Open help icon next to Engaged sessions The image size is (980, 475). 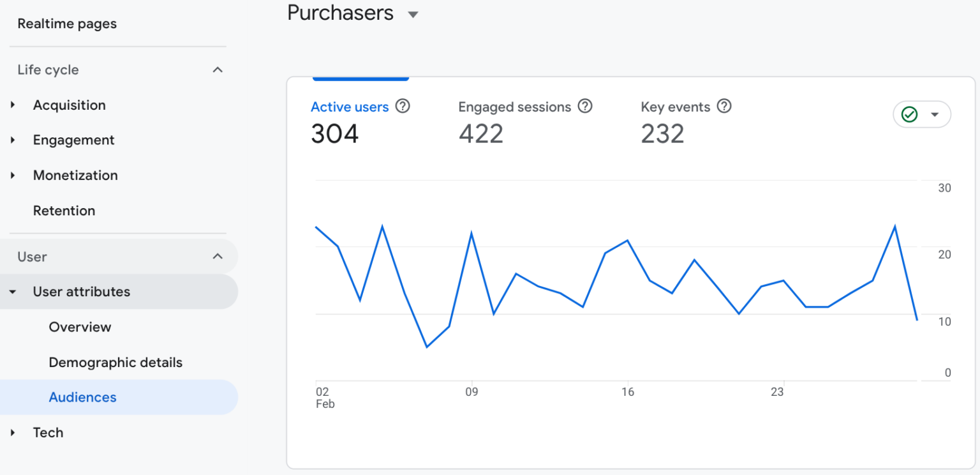tap(585, 107)
